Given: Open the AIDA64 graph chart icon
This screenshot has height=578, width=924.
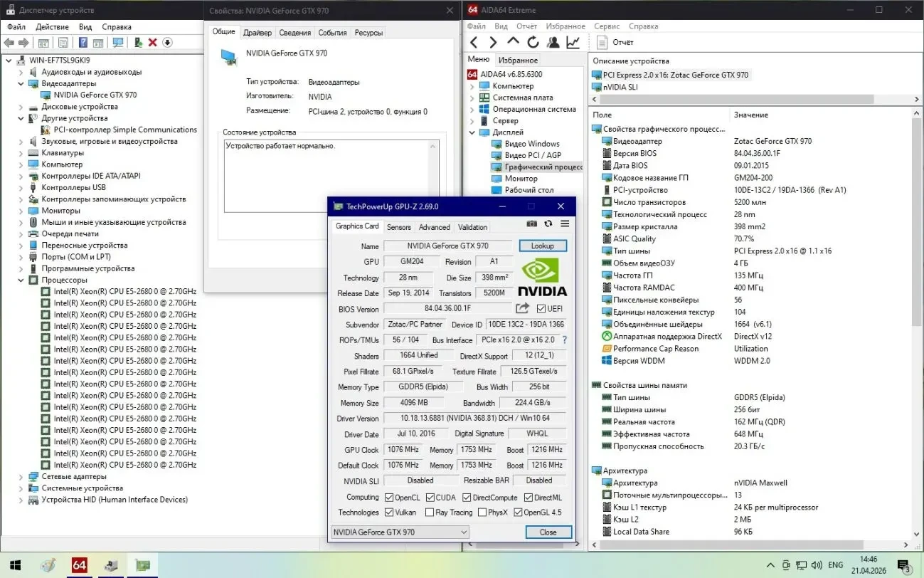Looking at the screenshot, I should tap(573, 42).
